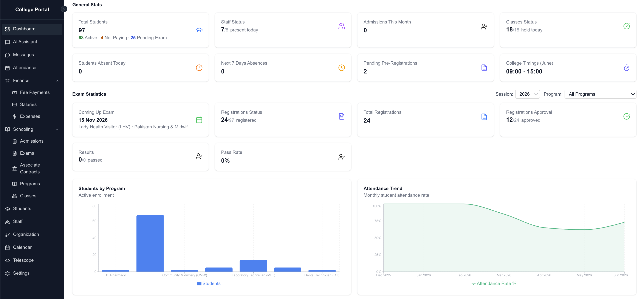Click the Messages bubble icon

click(8, 55)
